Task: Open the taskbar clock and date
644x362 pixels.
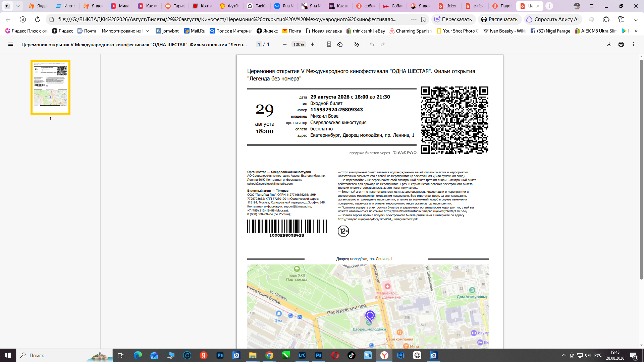Action: pyautogui.click(x=615, y=355)
